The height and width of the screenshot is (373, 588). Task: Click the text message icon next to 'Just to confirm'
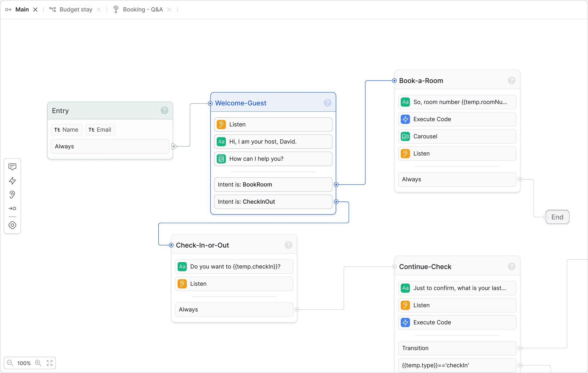405,288
